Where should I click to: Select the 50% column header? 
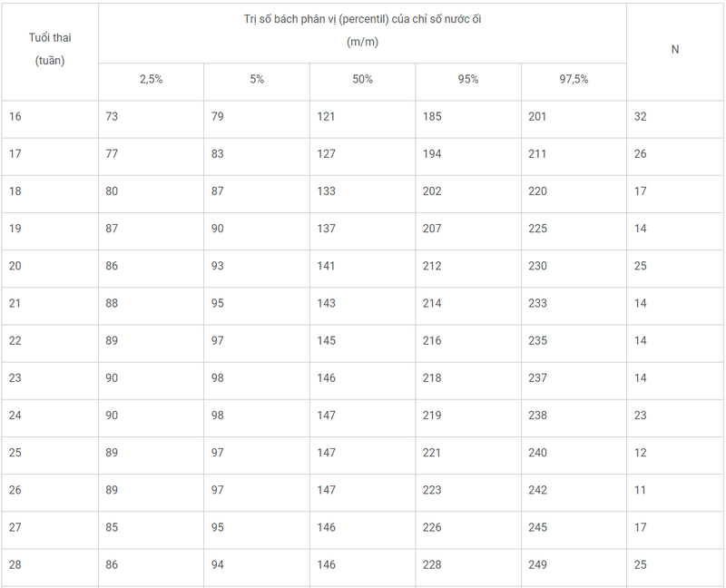tap(362, 79)
